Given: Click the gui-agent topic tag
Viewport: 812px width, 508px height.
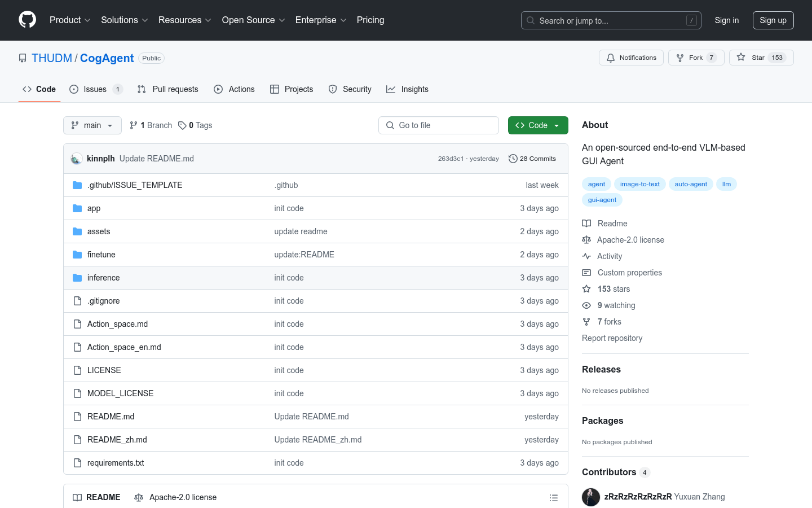Looking at the screenshot, I should pos(602,200).
